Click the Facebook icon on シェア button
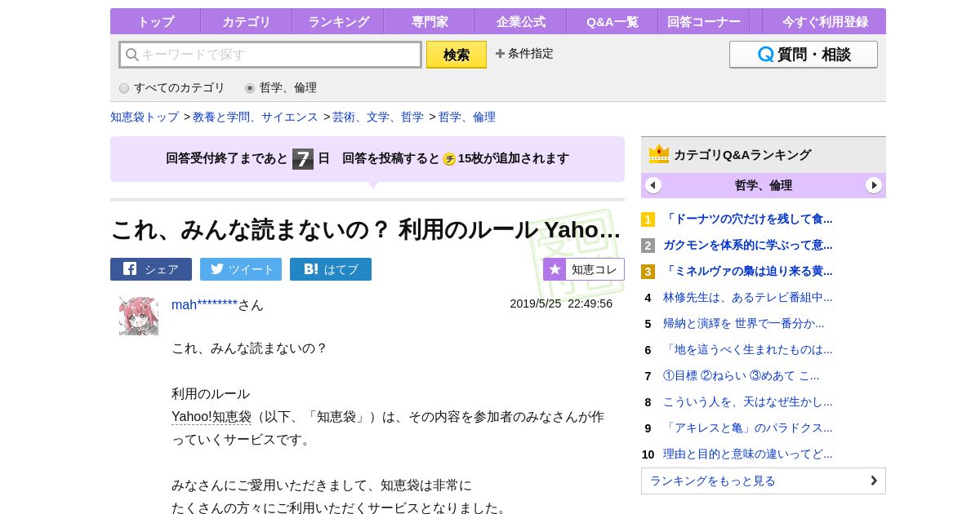The width and height of the screenshot is (980, 514). [x=130, y=269]
